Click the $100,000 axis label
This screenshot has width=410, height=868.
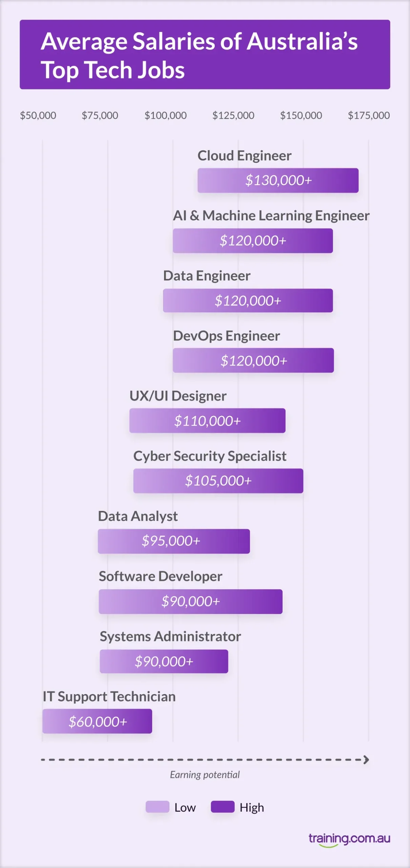(x=165, y=115)
